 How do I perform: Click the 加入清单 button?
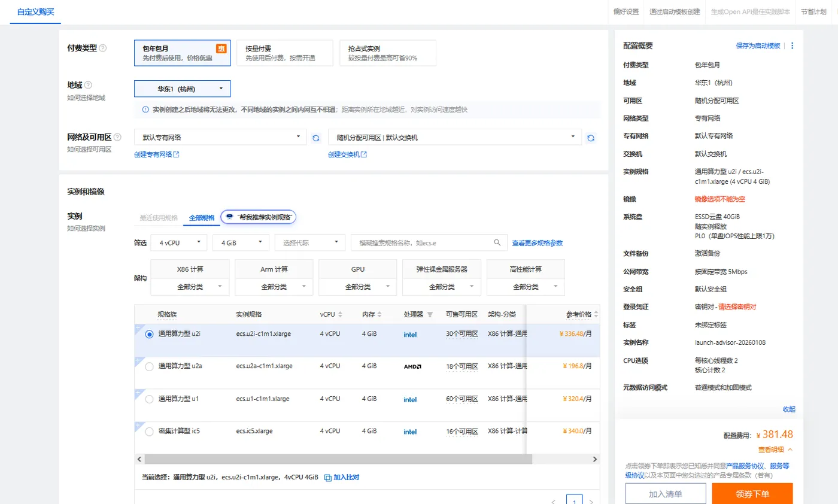(666, 494)
